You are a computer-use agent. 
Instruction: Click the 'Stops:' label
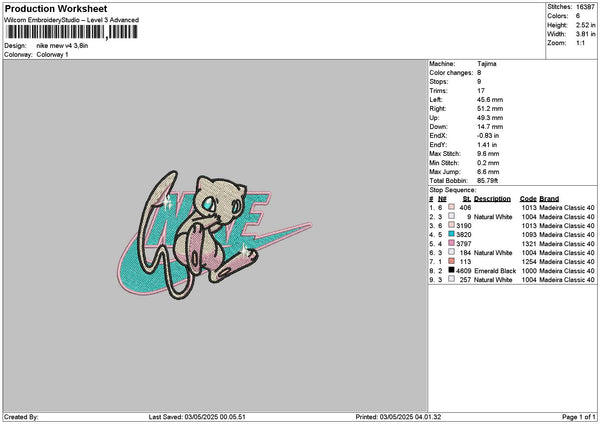pos(439,82)
